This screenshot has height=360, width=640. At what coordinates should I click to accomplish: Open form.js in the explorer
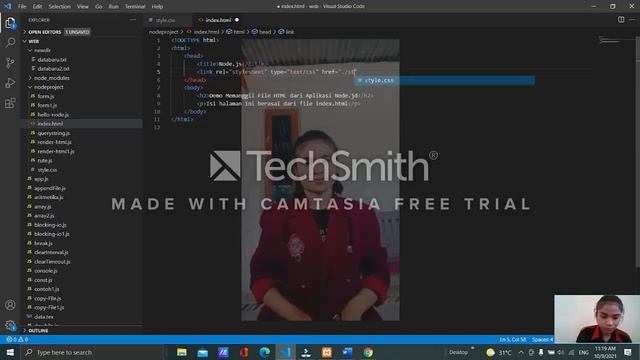click(x=46, y=96)
